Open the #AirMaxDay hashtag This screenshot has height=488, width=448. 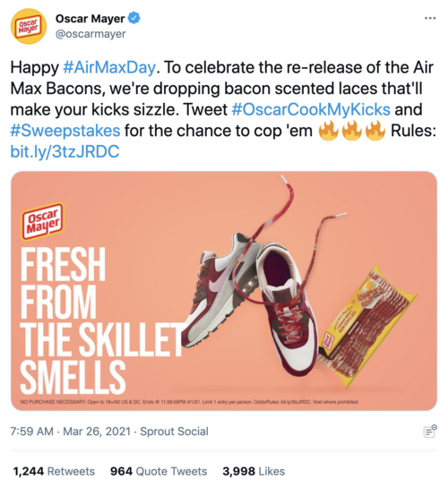click(x=109, y=67)
